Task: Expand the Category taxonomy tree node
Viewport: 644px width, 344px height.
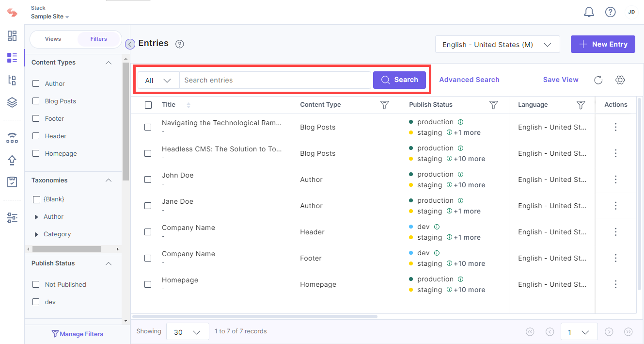Action: tap(36, 234)
